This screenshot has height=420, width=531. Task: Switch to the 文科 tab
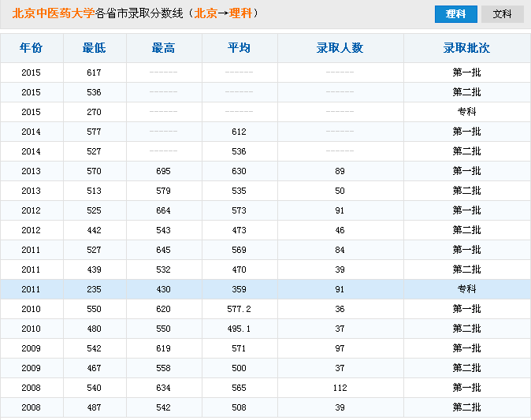pyautogui.click(x=502, y=14)
